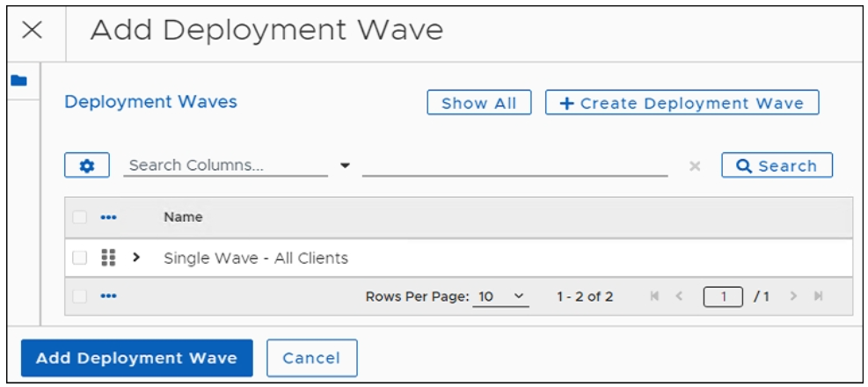The width and height of the screenshot is (868, 387).
Task: Open Rows Per Page dropdown
Action: 500,296
